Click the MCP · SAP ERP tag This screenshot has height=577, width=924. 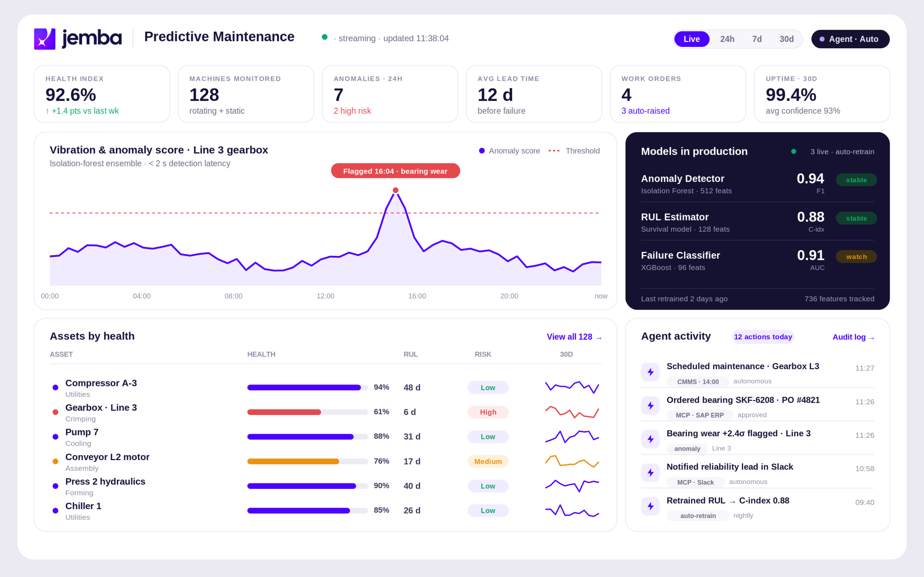click(699, 415)
